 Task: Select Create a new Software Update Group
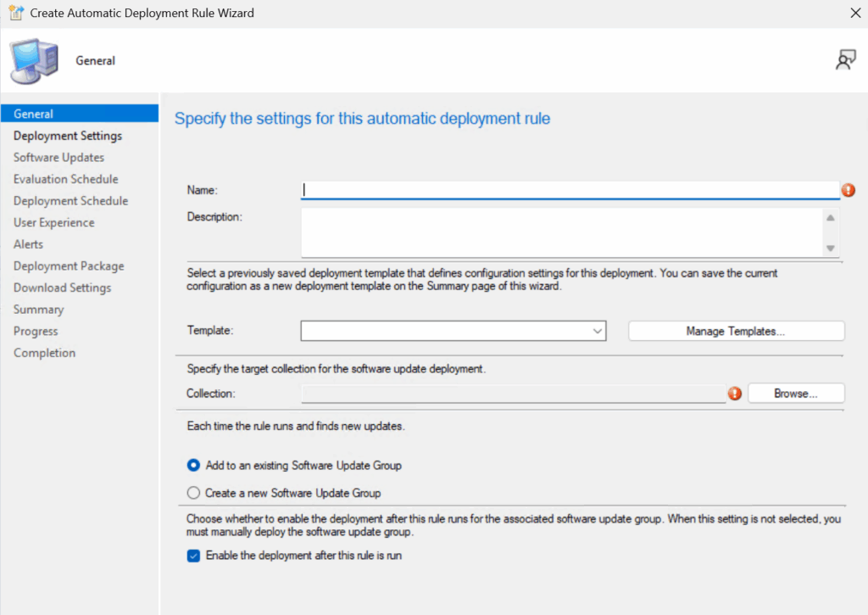(x=193, y=493)
